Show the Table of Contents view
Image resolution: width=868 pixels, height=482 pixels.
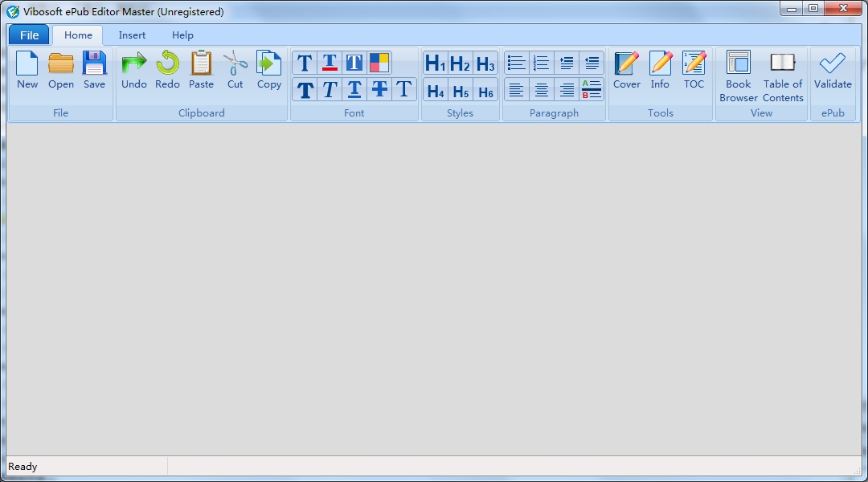[783, 76]
